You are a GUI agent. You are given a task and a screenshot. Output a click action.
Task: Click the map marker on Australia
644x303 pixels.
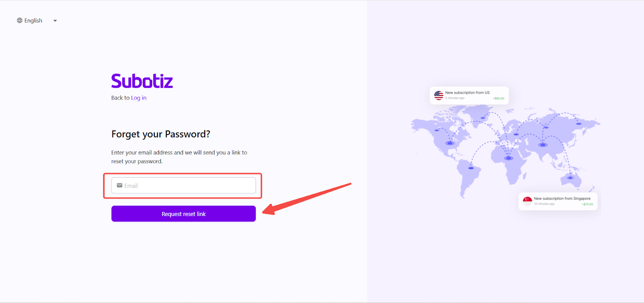tap(570, 177)
